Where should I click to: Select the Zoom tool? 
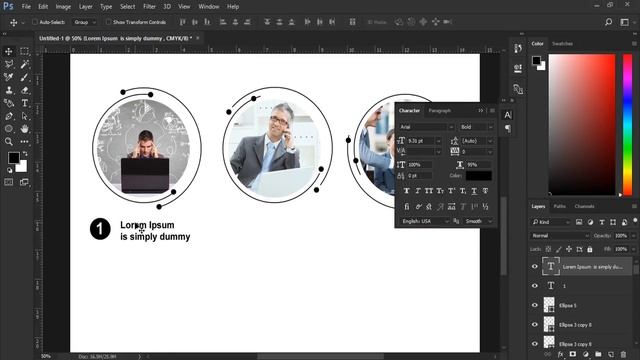click(9, 142)
